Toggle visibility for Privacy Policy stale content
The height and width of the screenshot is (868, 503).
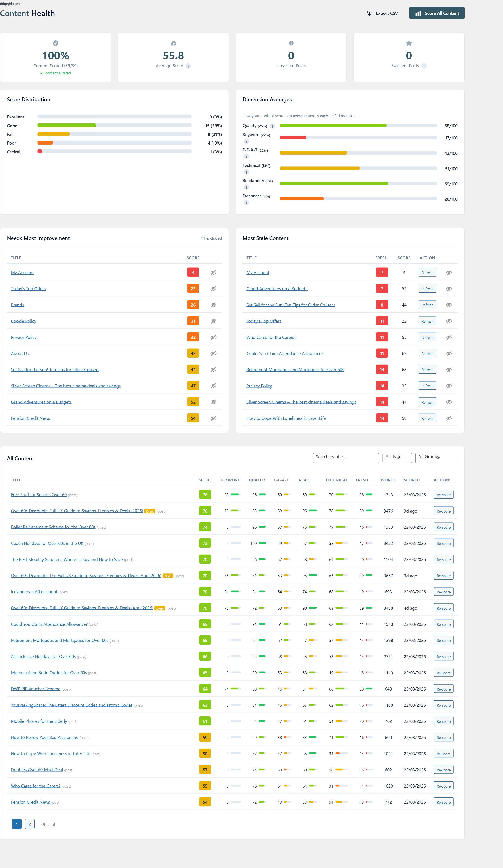[449, 386]
